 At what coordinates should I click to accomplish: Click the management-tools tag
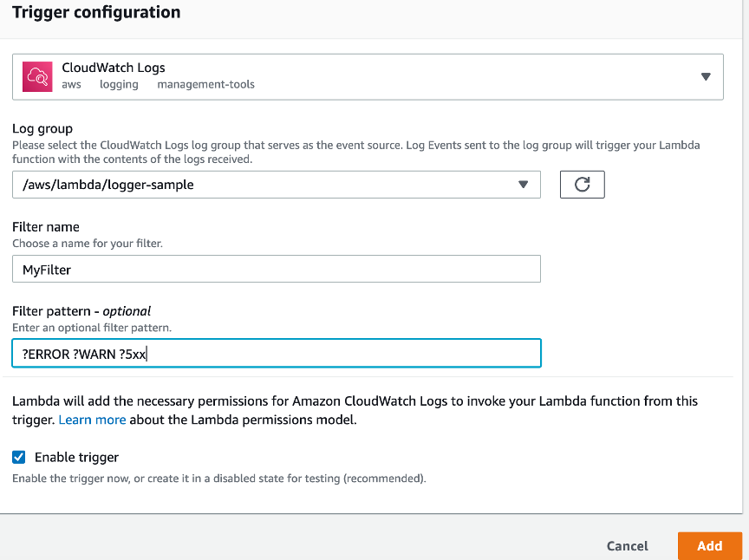[x=205, y=84]
